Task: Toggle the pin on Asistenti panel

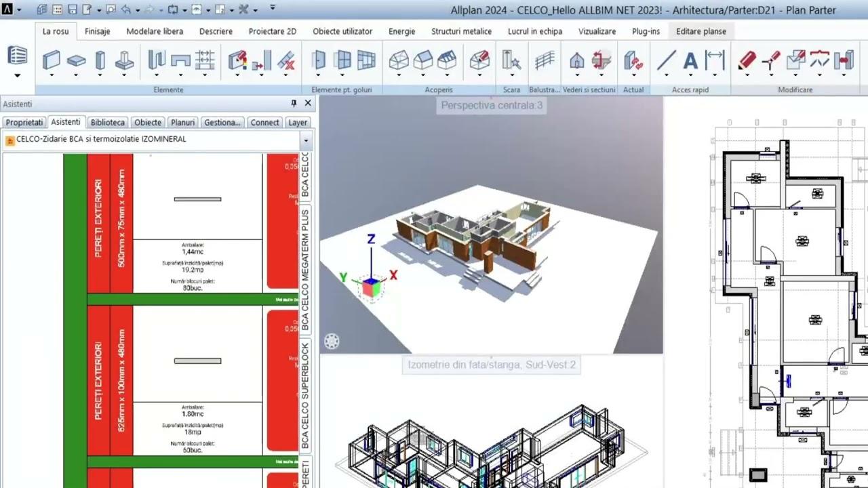Action: (x=294, y=103)
